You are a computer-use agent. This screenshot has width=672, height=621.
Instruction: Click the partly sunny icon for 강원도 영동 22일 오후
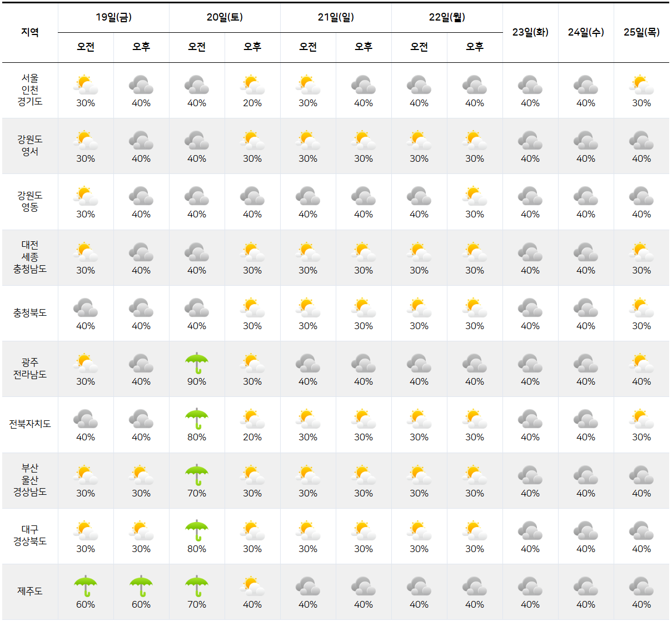pyautogui.click(x=475, y=196)
